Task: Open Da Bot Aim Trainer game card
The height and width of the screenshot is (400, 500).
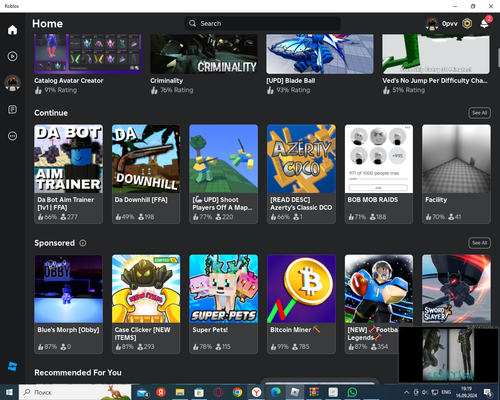Action: [68, 174]
